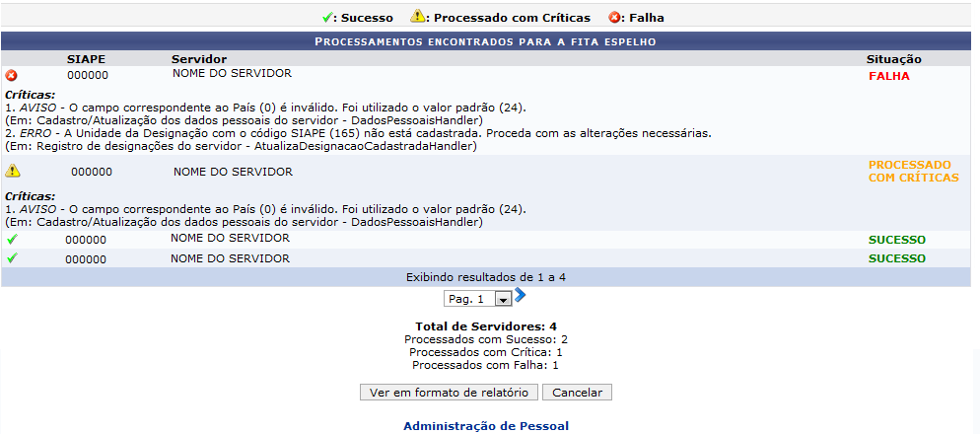Click the Cancelar button
This screenshot has height=434, width=980.
coord(577,393)
